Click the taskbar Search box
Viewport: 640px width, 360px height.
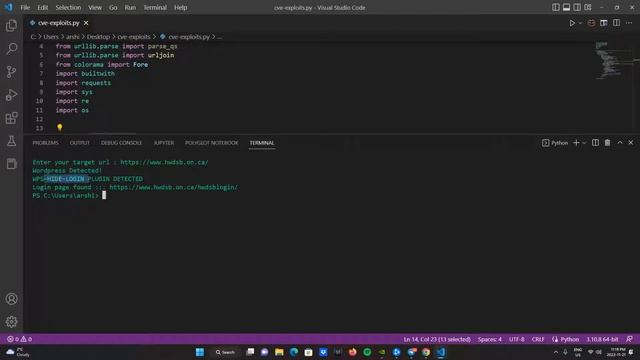(x=225, y=352)
